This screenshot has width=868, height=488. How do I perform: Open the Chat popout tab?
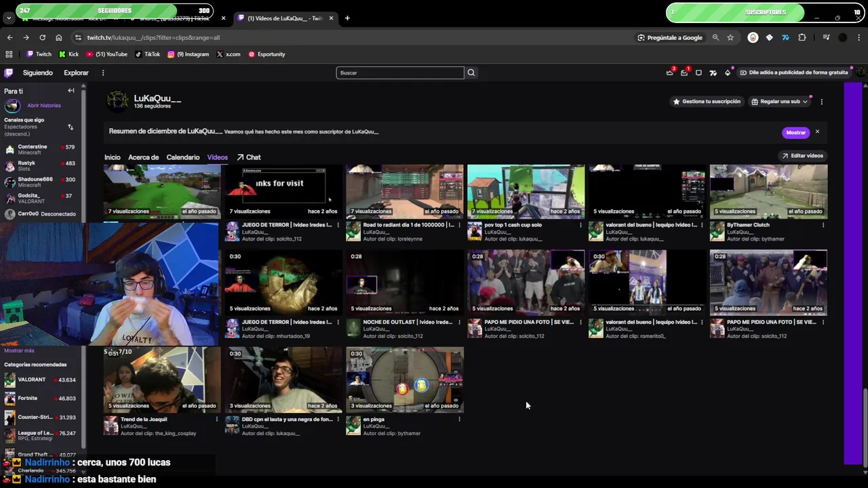[249, 157]
